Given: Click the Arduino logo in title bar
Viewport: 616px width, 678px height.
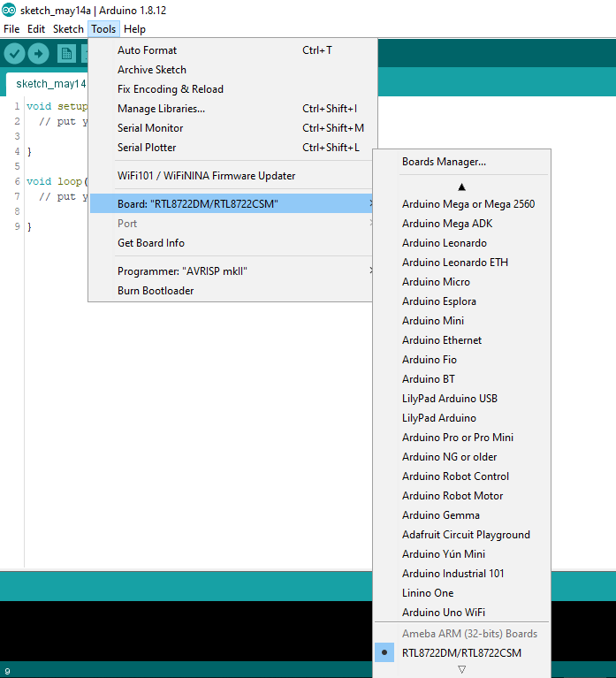Looking at the screenshot, I should click(x=9, y=10).
